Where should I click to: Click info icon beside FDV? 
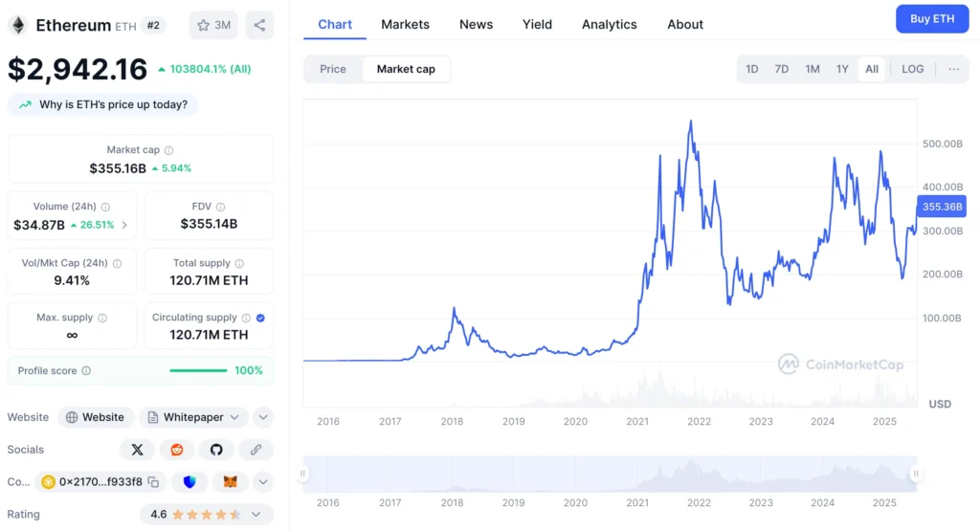pos(221,207)
